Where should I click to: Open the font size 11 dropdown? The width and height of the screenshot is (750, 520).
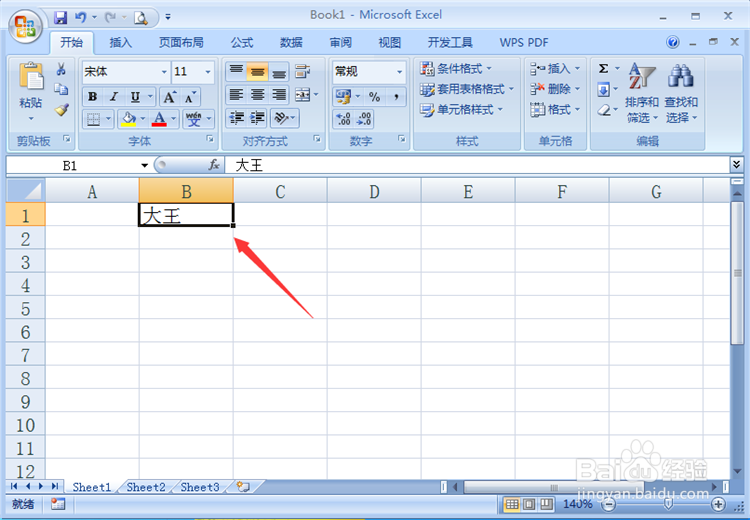pyautogui.click(x=208, y=72)
